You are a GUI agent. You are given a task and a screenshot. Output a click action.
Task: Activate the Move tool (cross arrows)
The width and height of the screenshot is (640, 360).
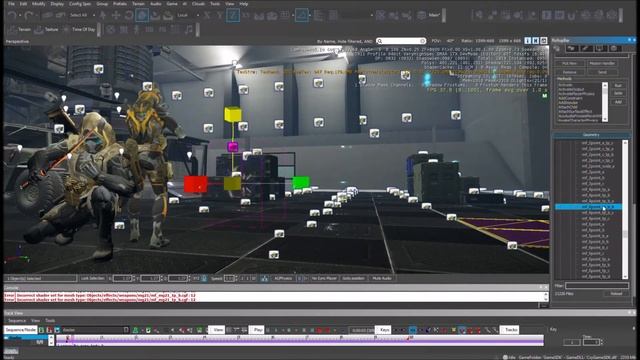[116, 16]
